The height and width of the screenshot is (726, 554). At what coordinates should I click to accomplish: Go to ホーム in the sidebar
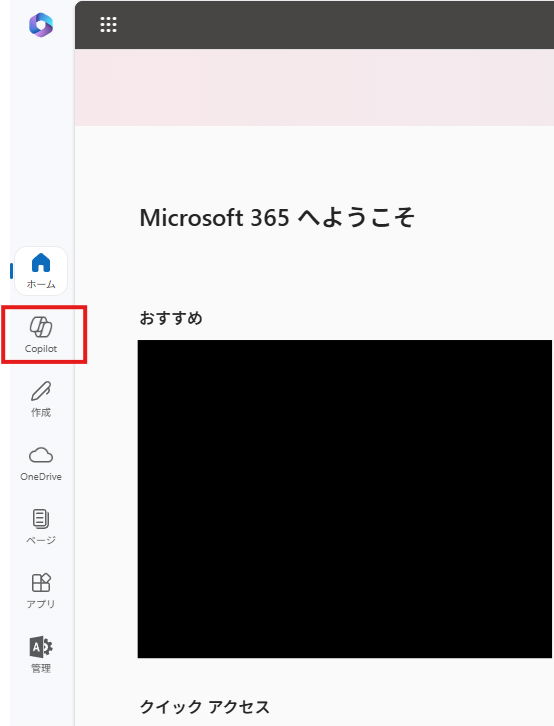pos(41,271)
